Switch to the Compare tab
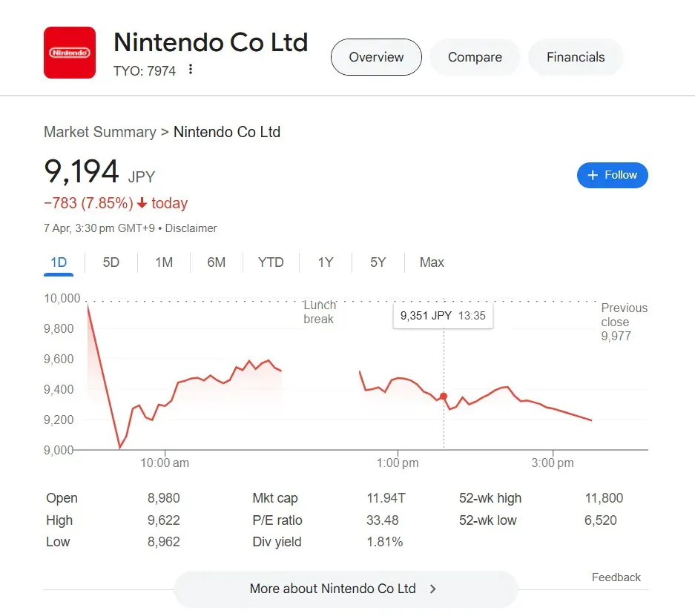Viewport: 695px width, 616px height. pyautogui.click(x=475, y=57)
